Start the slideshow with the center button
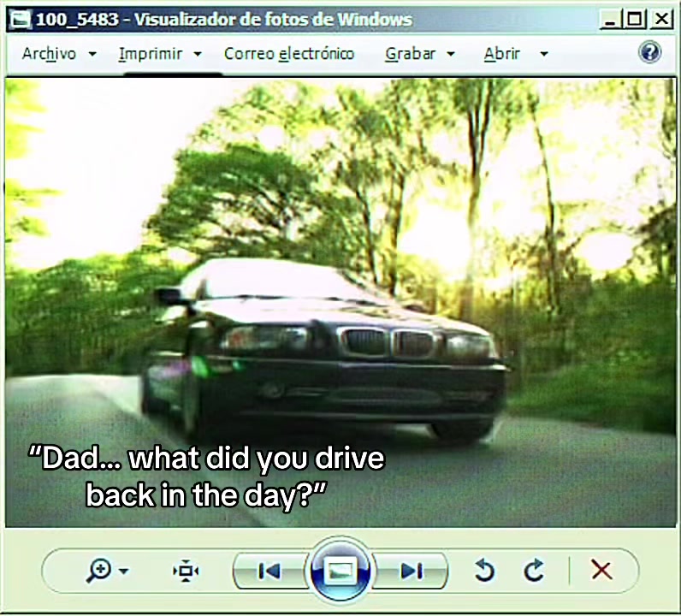 coord(340,571)
